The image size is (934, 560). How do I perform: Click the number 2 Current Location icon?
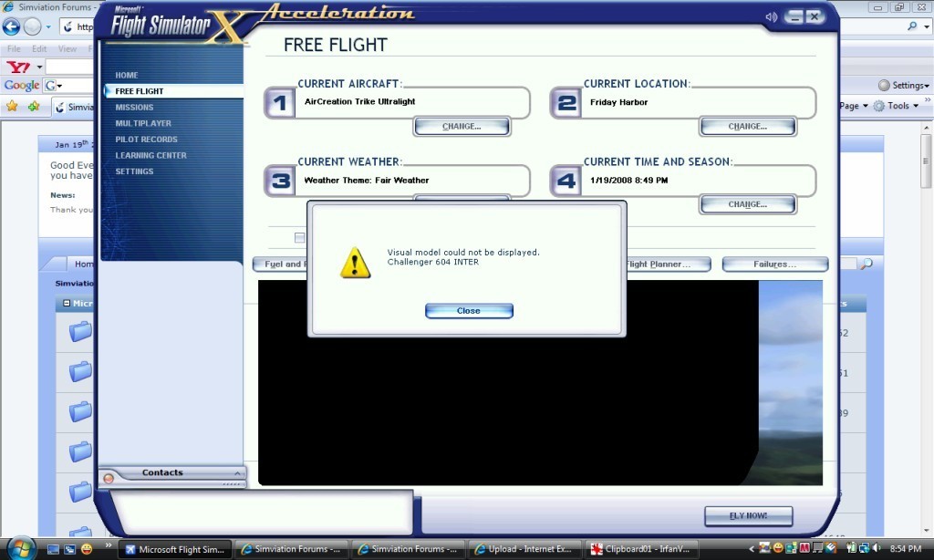[x=566, y=103]
